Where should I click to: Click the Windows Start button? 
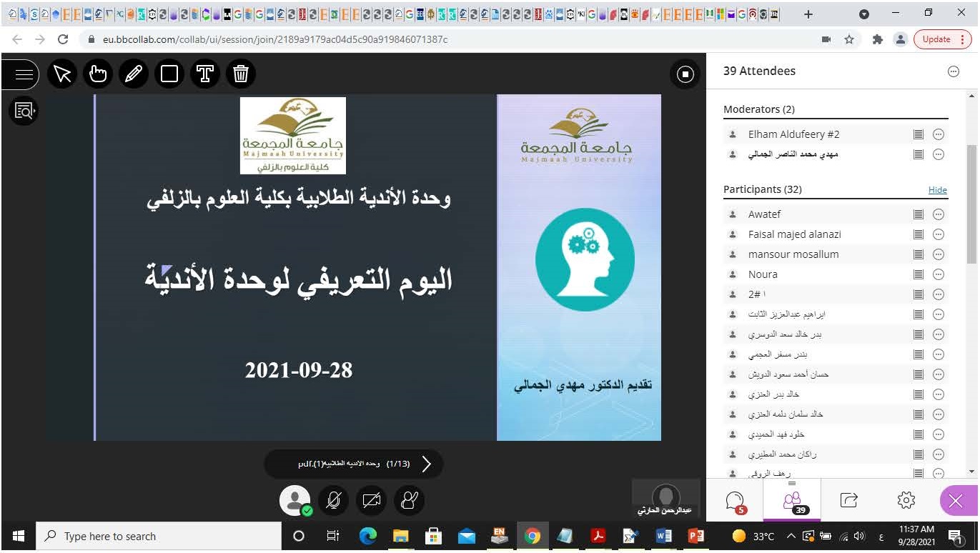click(x=19, y=536)
